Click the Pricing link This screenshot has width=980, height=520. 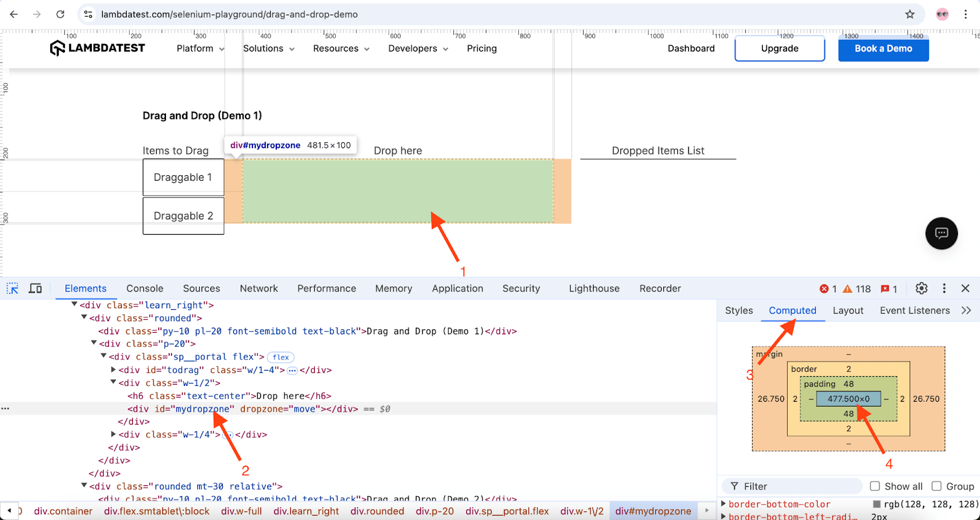click(482, 48)
